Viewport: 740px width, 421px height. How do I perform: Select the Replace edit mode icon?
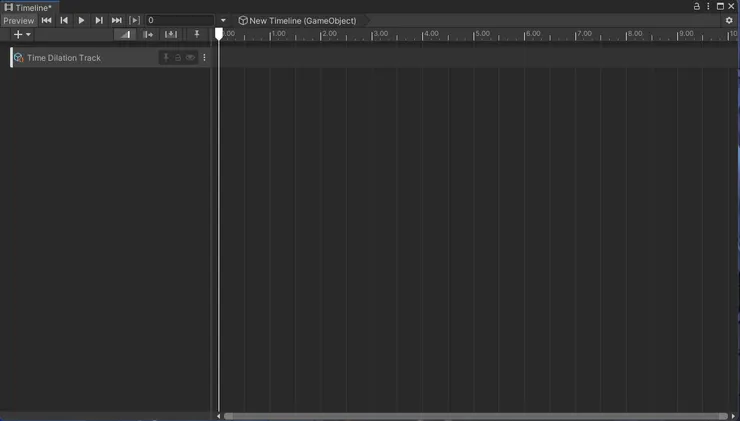coord(170,34)
